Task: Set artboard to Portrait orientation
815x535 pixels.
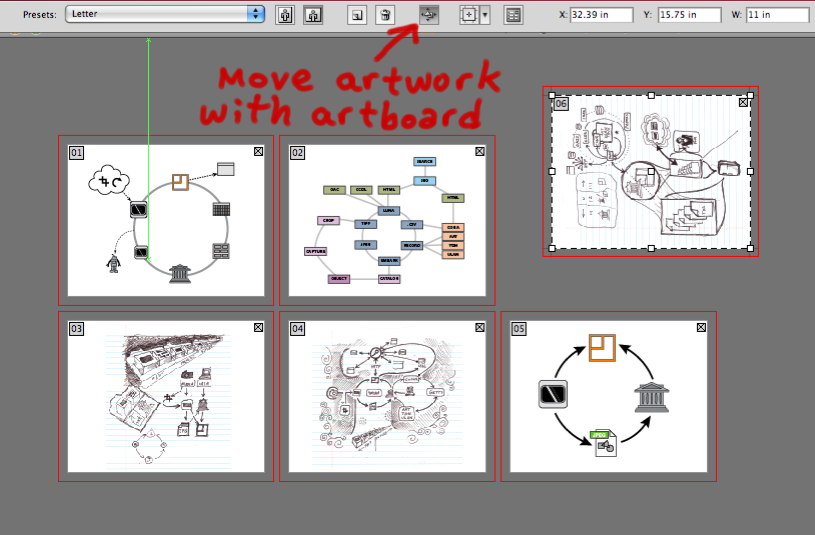Action: coord(286,15)
